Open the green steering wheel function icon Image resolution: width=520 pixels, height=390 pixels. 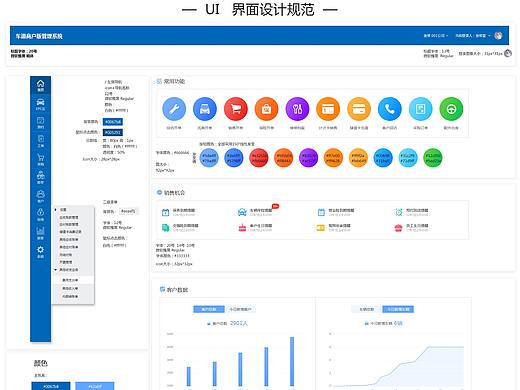451,109
